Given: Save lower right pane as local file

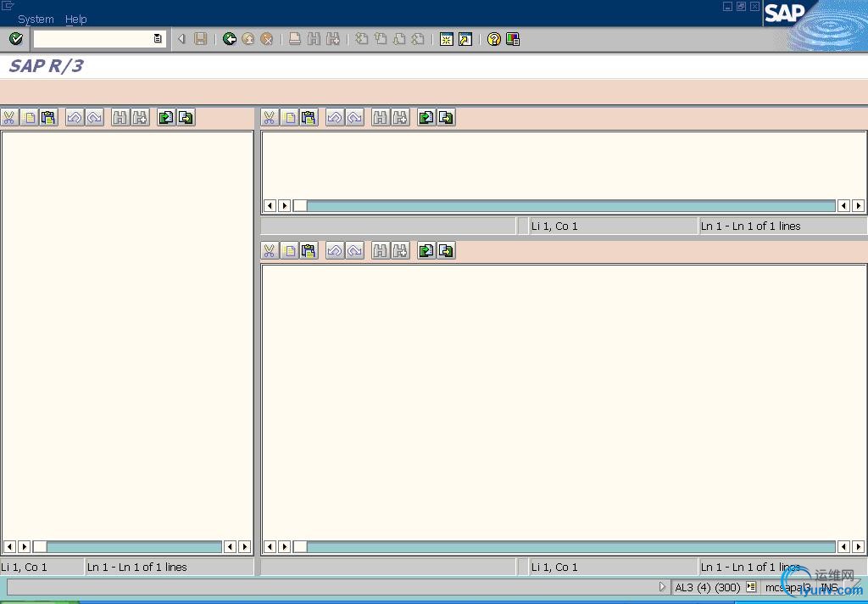Looking at the screenshot, I should (446, 251).
